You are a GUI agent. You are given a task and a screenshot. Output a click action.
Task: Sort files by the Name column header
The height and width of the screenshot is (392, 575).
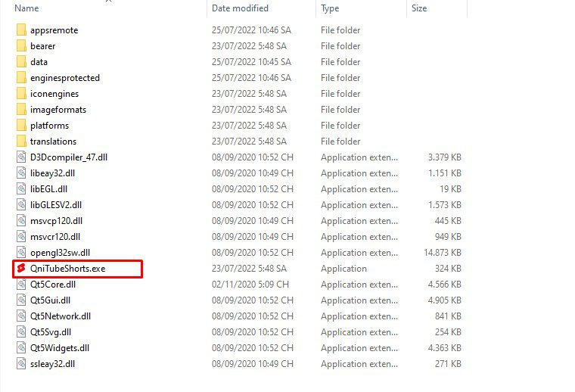click(26, 8)
